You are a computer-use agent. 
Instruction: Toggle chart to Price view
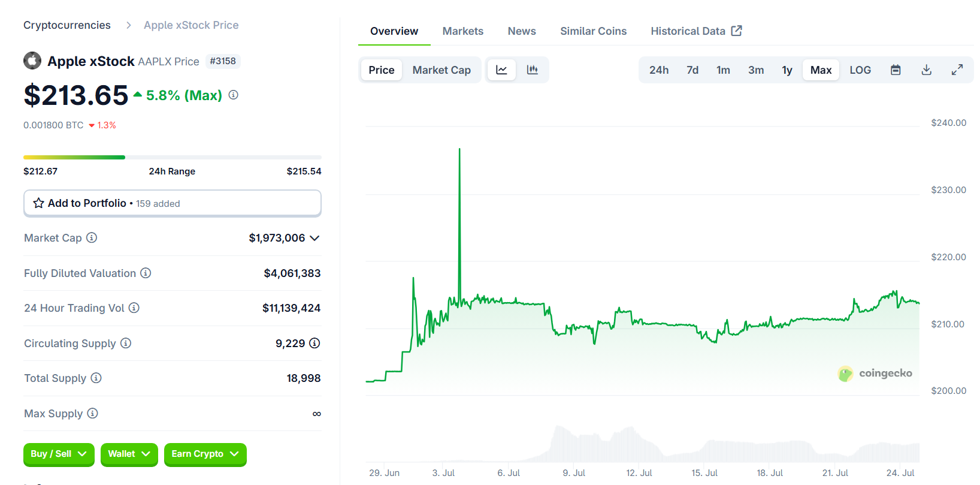(x=382, y=70)
